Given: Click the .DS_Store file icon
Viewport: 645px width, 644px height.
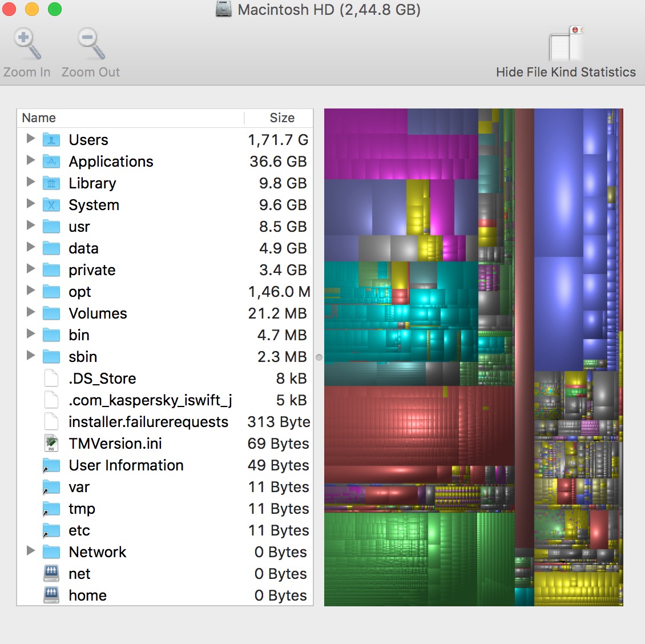Looking at the screenshot, I should tap(51, 378).
